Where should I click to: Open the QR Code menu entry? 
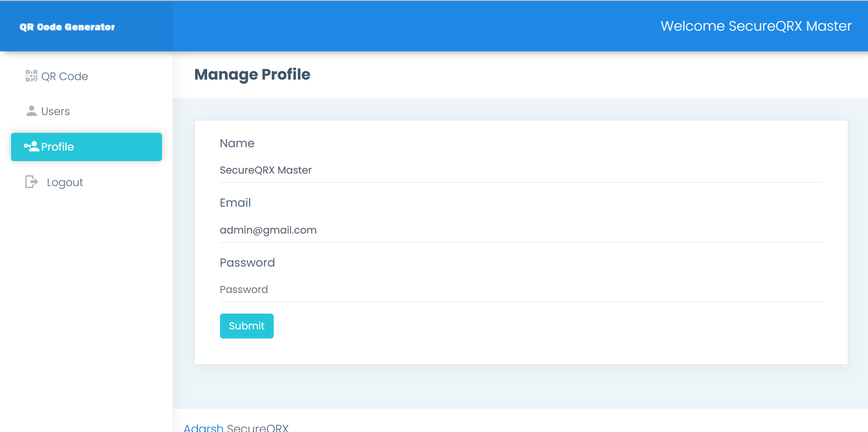pyautogui.click(x=65, y=76)
